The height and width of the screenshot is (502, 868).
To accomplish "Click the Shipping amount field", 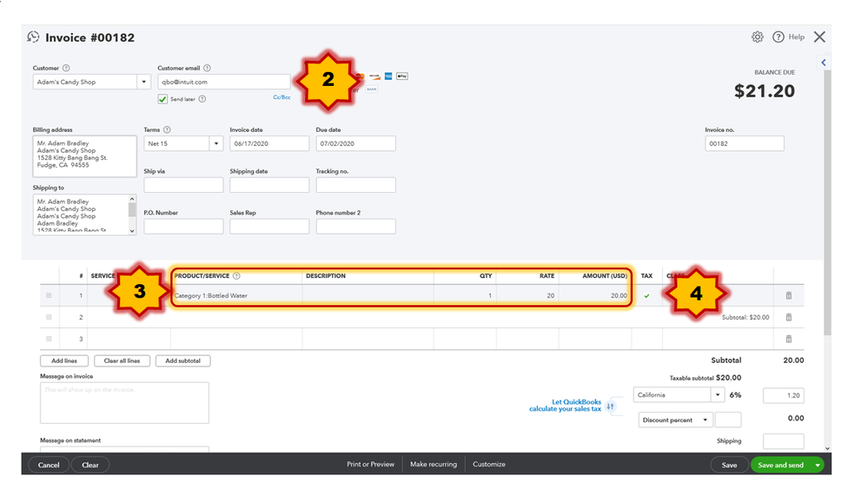I will point(784,441).
